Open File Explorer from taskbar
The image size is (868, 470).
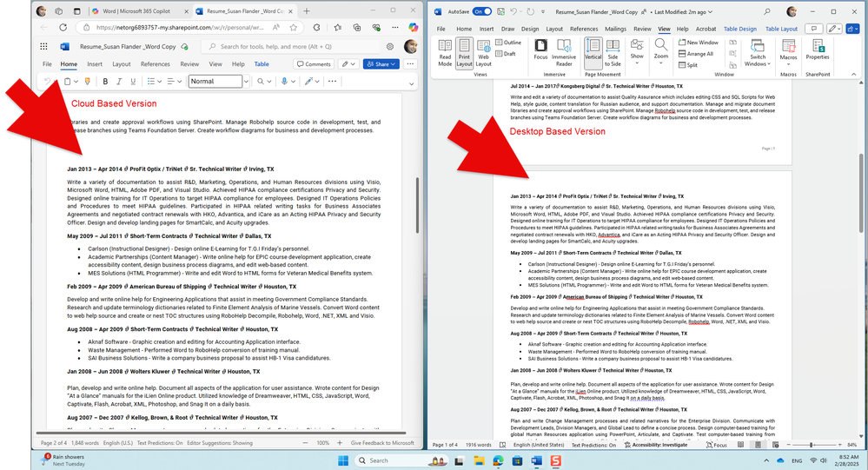click(479, 460)
